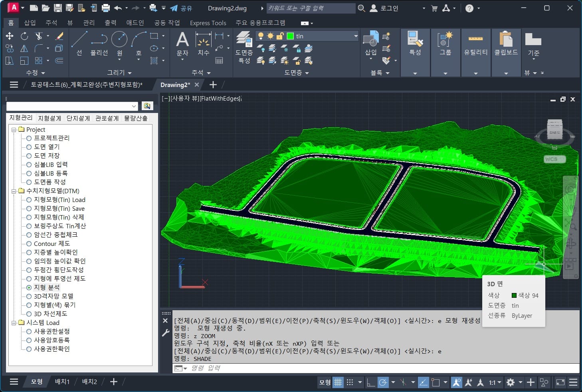The width and height of the screenshot is (582, 392).
Task: Click the 공유 share button
Action: click(181, 8)
